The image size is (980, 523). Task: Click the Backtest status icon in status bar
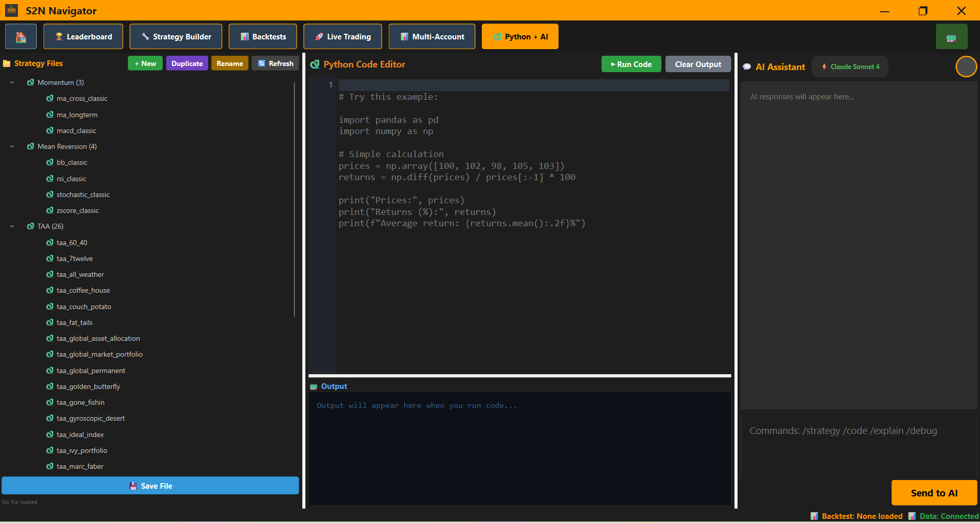[814, 516]
